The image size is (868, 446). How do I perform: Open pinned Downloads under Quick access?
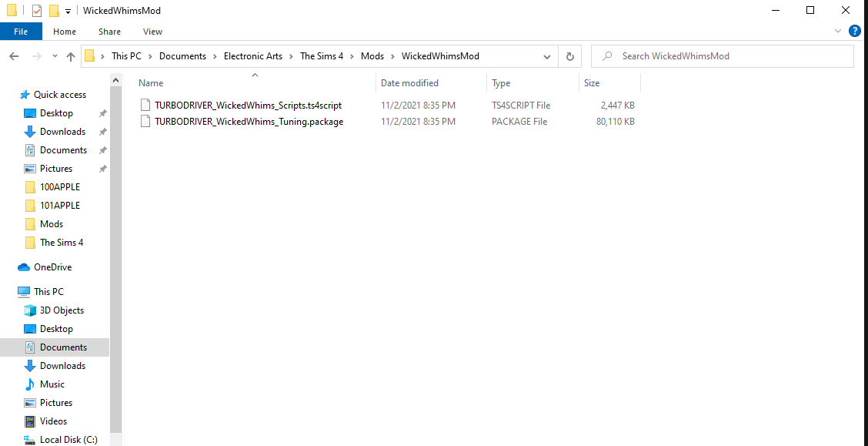(x=62, y=131)
